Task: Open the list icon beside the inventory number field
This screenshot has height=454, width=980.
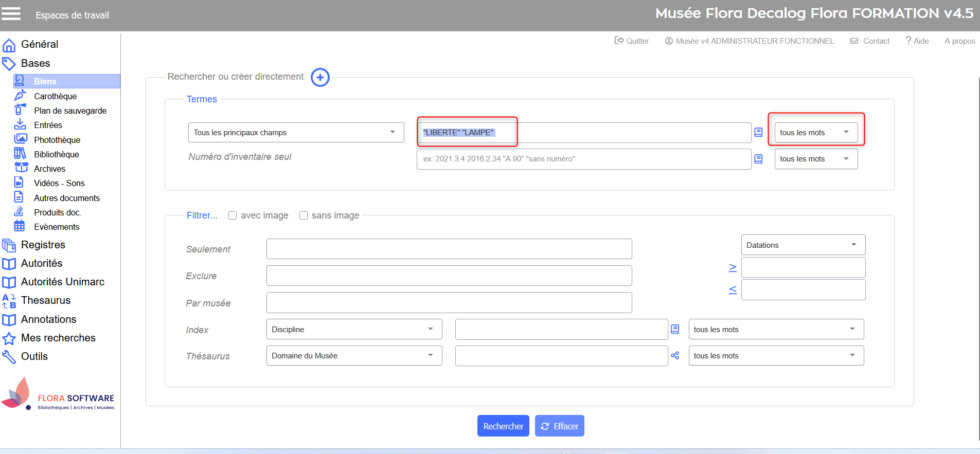Action: [758, 159]
